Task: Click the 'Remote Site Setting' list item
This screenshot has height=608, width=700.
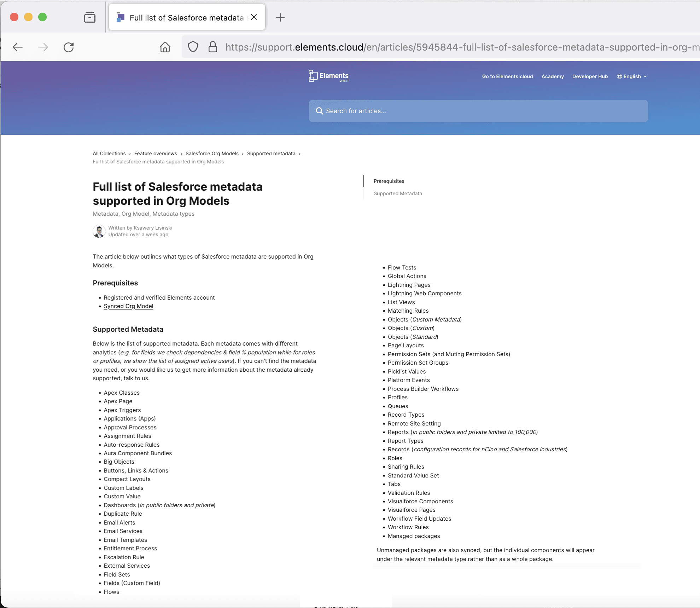Action: tap(414, 423)
